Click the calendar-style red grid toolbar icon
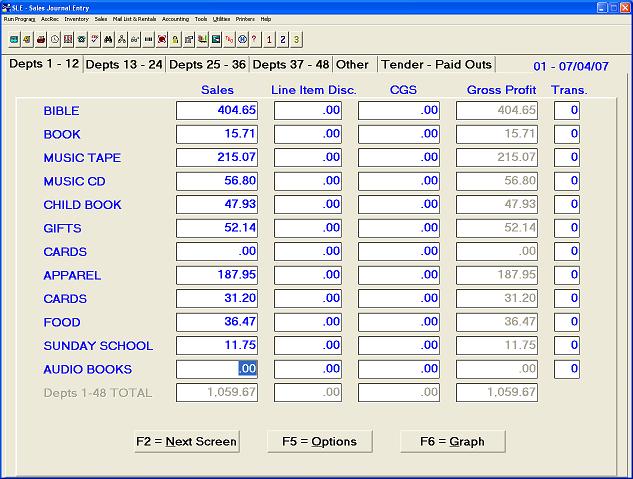The image size is (633, 479). [68, 40]
